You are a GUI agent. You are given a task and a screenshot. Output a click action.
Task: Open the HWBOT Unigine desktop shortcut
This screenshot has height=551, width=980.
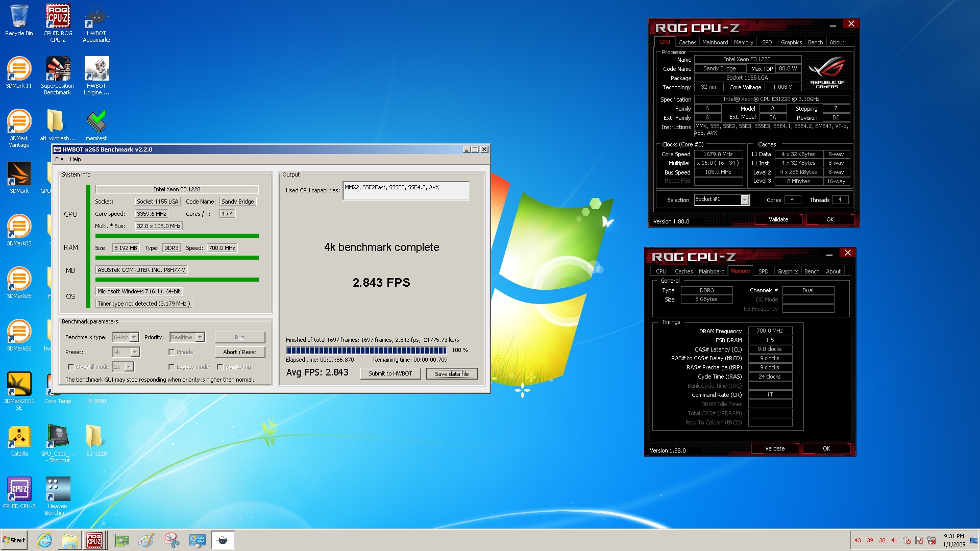pyautogui.click(x=96, y=76)
